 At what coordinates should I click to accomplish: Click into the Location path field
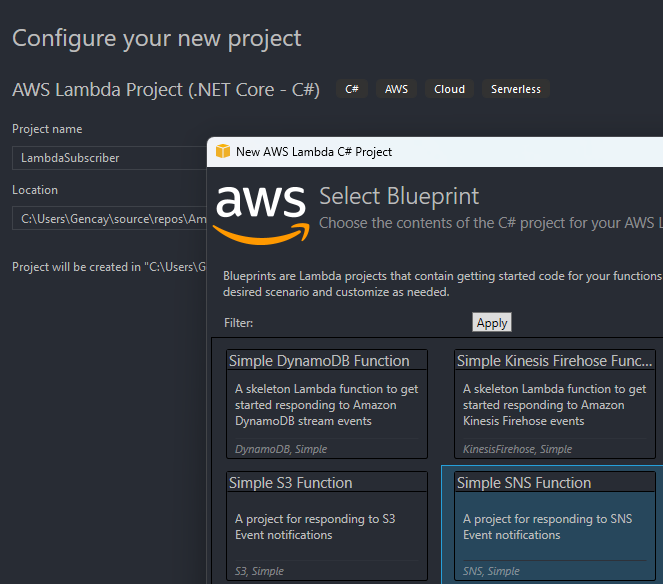pyautogui.click(x=110, y=219)
